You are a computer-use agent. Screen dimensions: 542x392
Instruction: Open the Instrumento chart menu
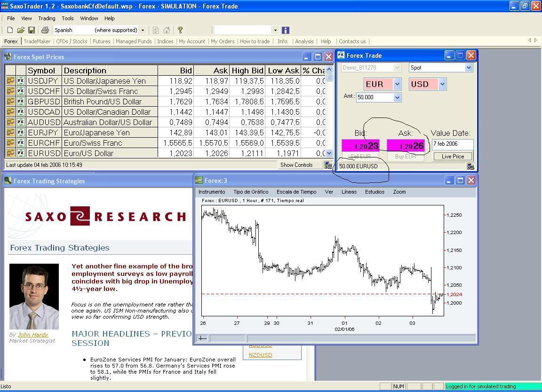coord(212,192)
